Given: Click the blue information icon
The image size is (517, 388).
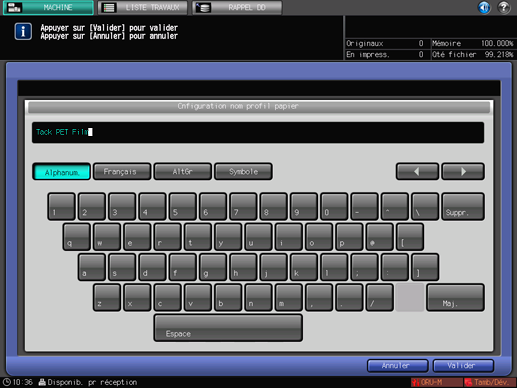Looking at the screenshot, I should (23, 32).
